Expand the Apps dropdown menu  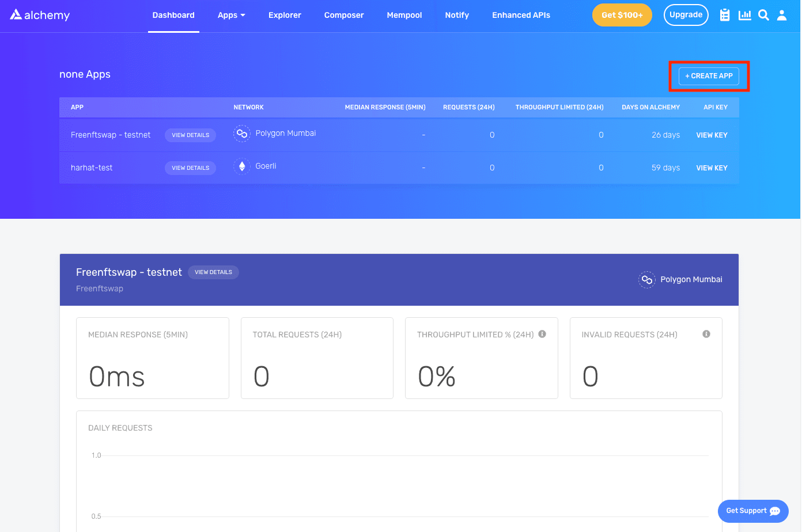[x=231, y=15]
